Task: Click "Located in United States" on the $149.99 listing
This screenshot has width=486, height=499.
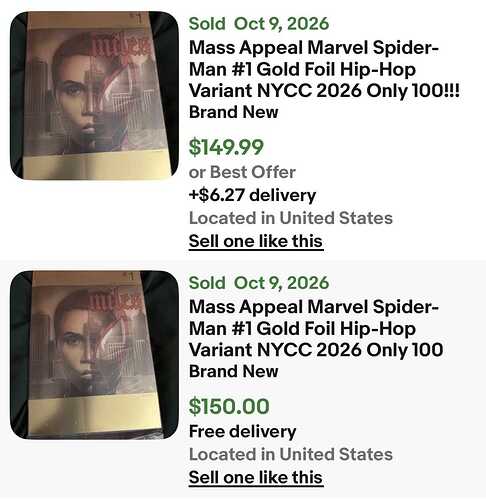Action: coord(291,218)
